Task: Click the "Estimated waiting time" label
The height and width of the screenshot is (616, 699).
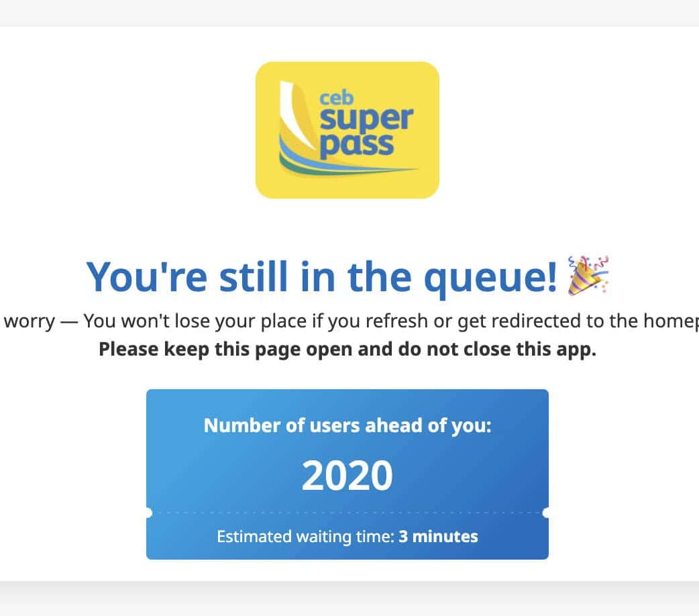Action: pyautogui.click(x=305, y=537)
